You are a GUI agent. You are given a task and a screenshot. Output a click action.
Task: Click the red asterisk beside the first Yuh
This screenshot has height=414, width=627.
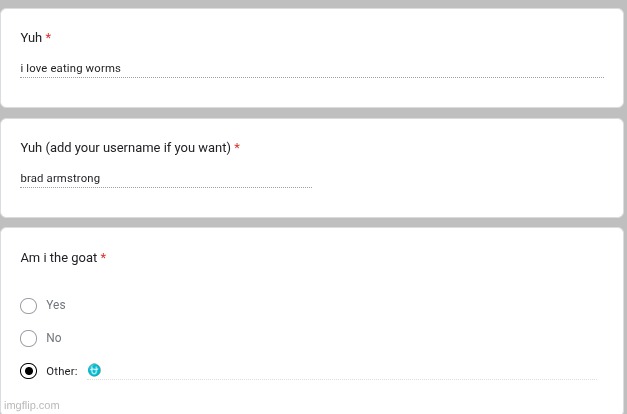tap(48, 38)
